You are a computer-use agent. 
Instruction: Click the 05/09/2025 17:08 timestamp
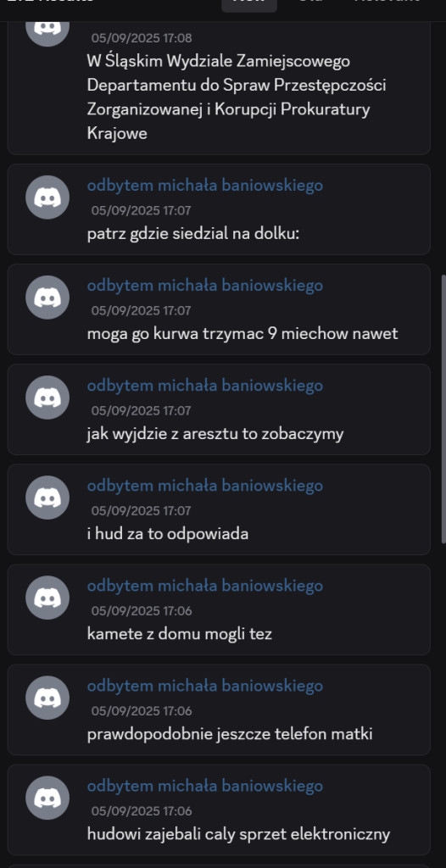[x=142, y=38]
